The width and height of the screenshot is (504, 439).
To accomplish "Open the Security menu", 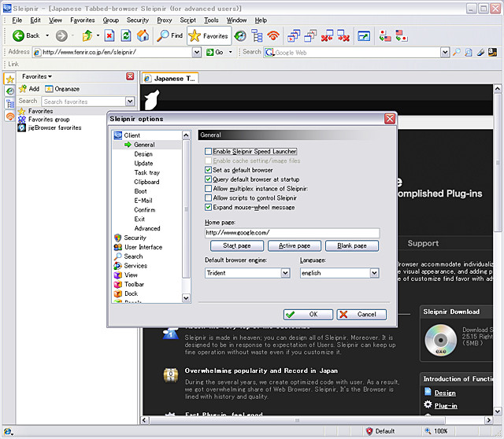I will (138, 20).
